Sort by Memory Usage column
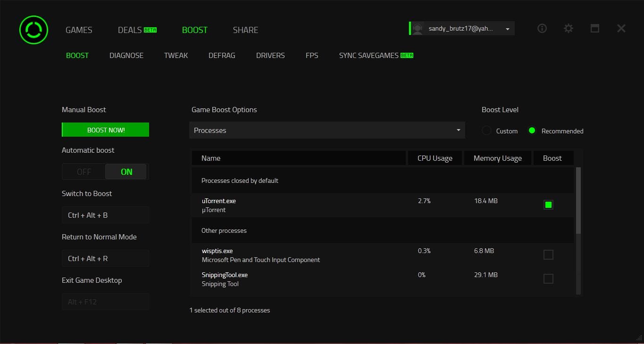The image size is (644, 344). pyautogui.click(x=498, y=158)
